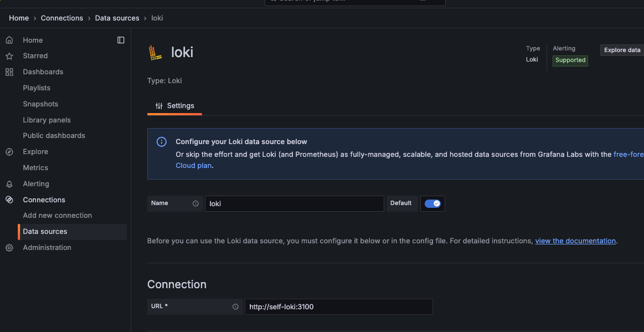
Task: Click the Home breadcrumb
Action: (x=19, y=18)
